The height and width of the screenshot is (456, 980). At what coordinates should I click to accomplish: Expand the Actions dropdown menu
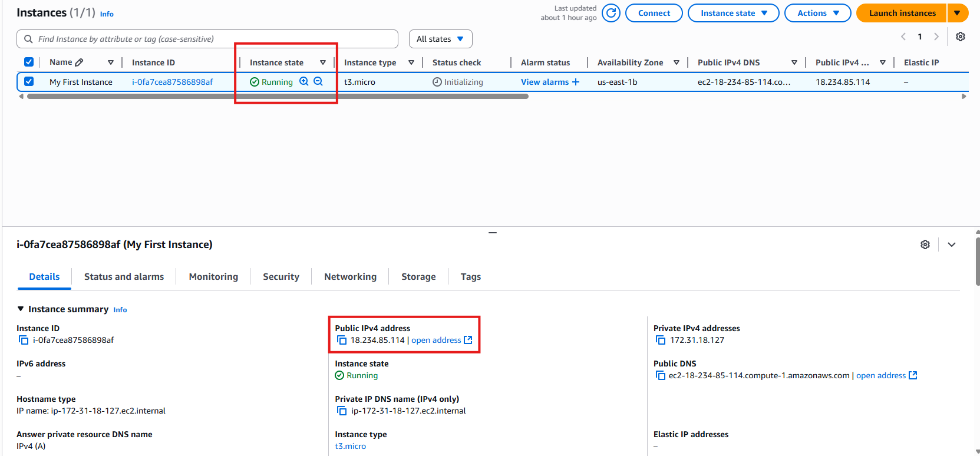817,13
